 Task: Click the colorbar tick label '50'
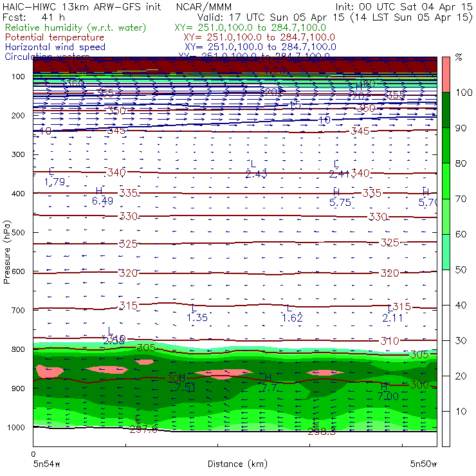[461, 270]
